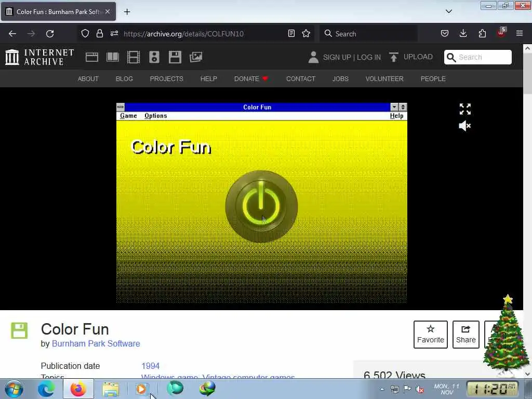This screenshot has height=399, width=532.
Task: Open the ABOUT navigation item
Action: click(x=88, y=79)
